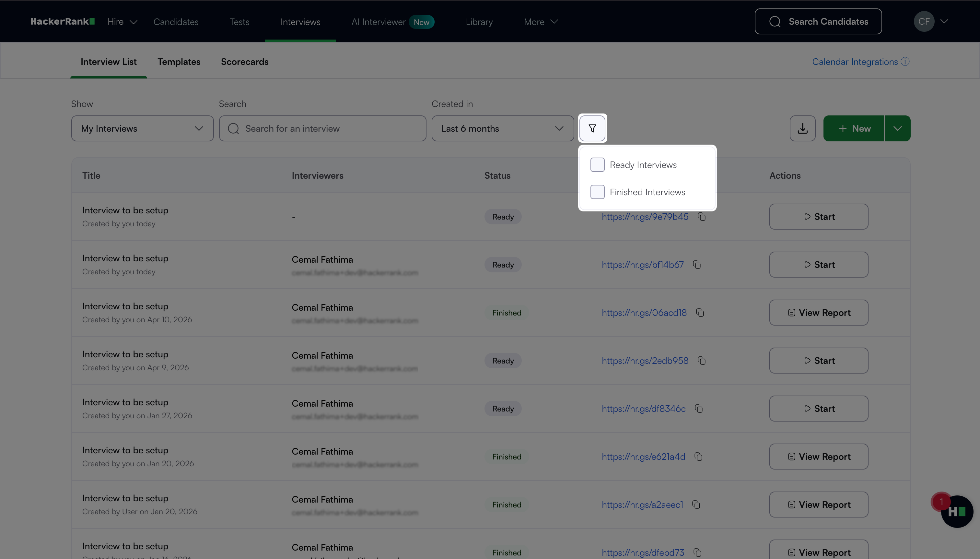980x559 pixels.
Task: Expand the New button arrow dropdown
Action: coord(897,128)
